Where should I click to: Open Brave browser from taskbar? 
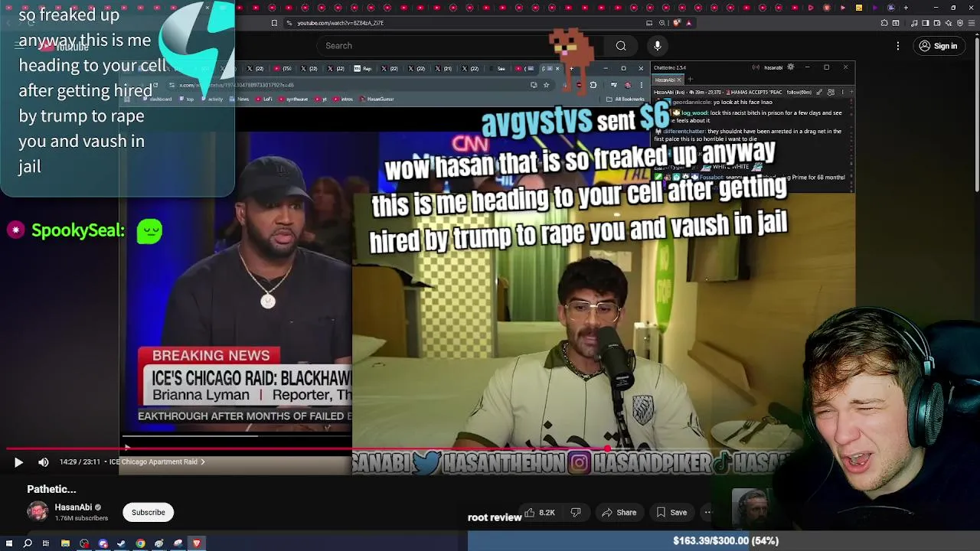pyautogui.click(x=197, y=543)
